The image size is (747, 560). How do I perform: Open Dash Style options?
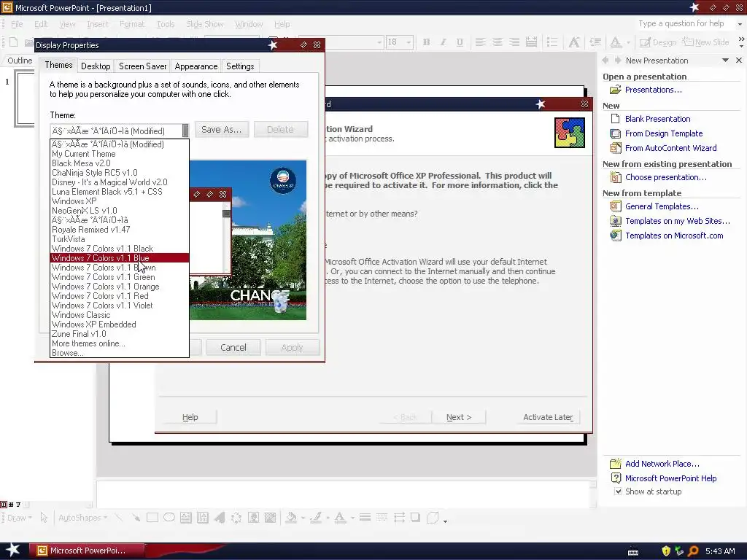382,518
